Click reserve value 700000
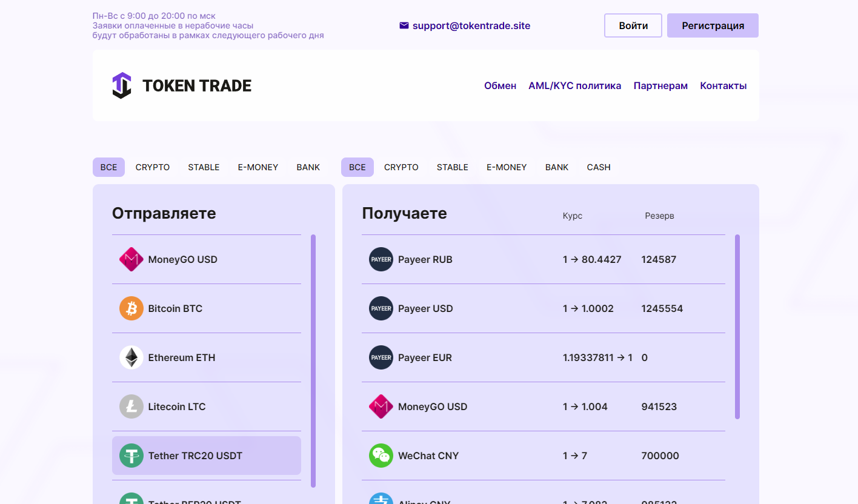The height and width of the screenshot is (504, 858). [x=660, y=456]
